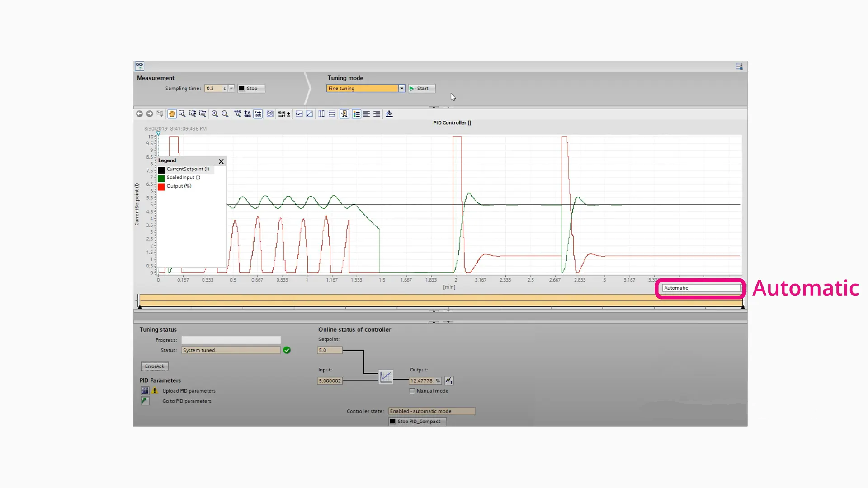This screenshot has width=868, height=488.
Task: Start the fine tuning
Action: pos(422,89)
